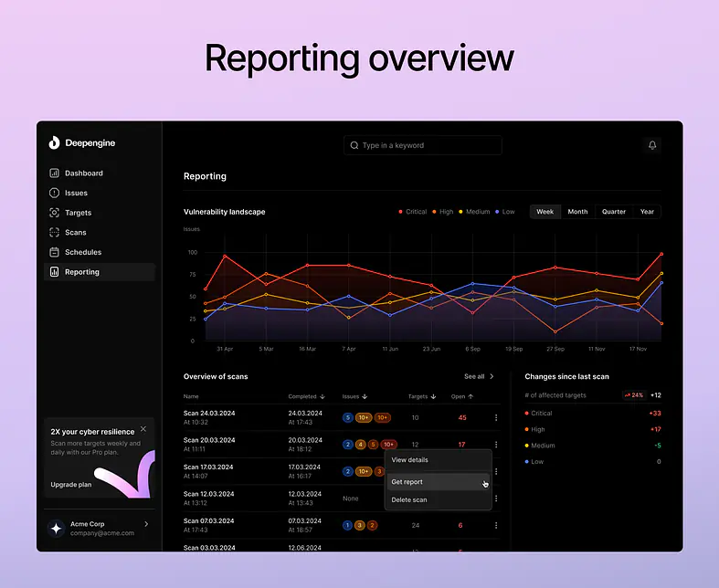Open the Dashboard icon in sidebar

tap(54, 173)
